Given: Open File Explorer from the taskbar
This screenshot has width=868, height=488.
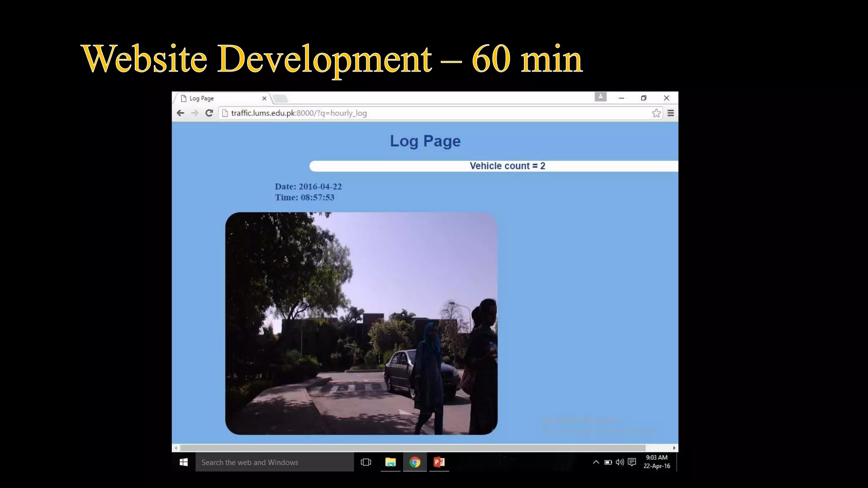Looking at the screenshot, I should click(x=390, y=462).
